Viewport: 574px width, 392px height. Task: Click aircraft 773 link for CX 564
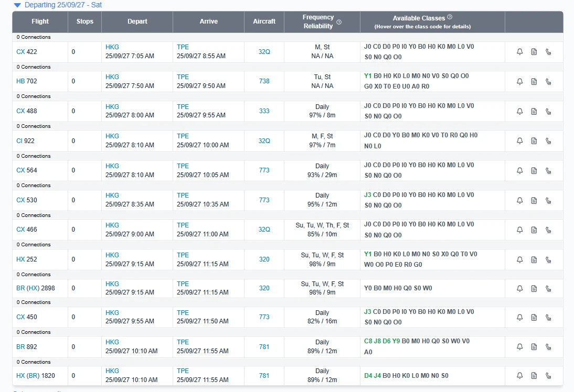point(264,170)
